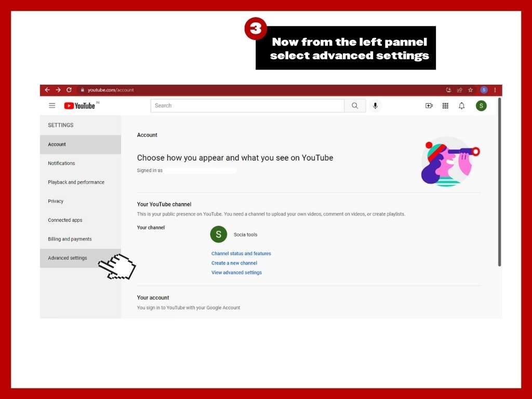This screenshot has width=532, height=399.
Task: Click the install app icon in the browser bar
Action: tap(448, 90)
